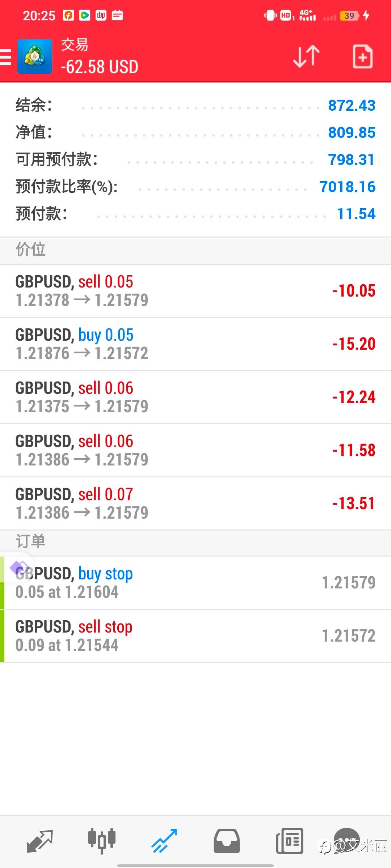Open the News tab icon
The image size is (391, 868).
pos(289,841)
